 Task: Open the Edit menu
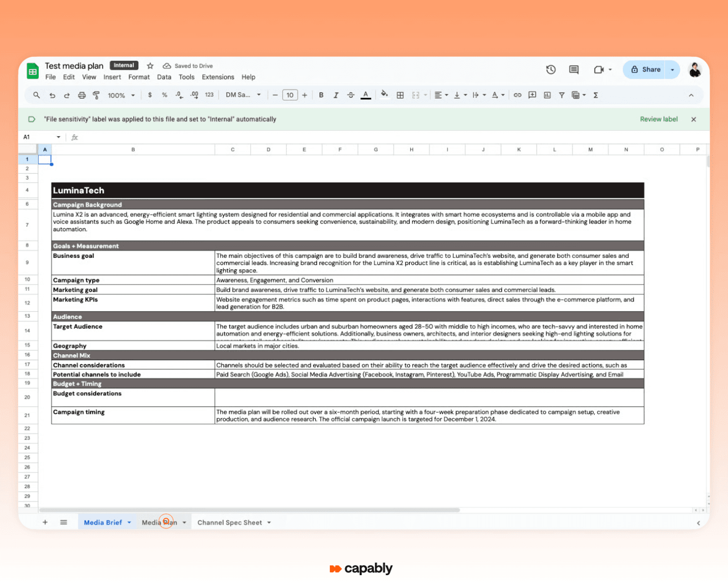tap(69, 77)
